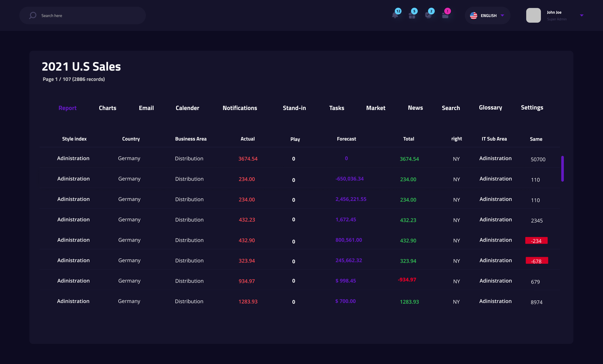Click the purple vertical table scrollbar
603x364 pixels.
[562, 169]
